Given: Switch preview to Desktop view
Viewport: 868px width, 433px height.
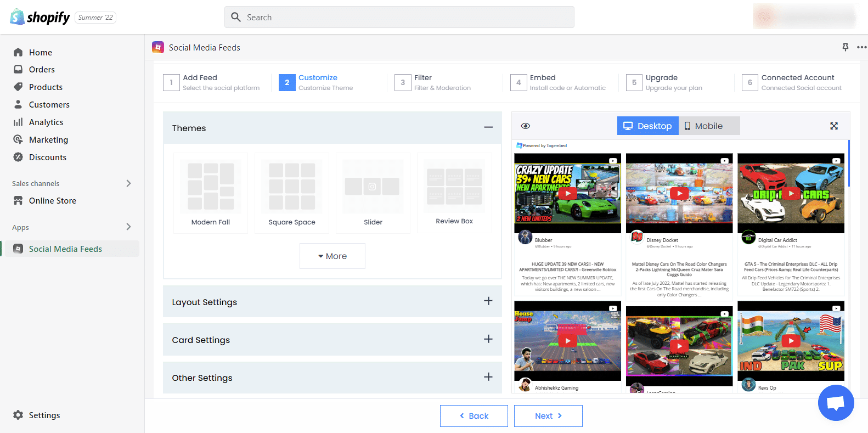Looking at the screenshot, I should [648, 126].
